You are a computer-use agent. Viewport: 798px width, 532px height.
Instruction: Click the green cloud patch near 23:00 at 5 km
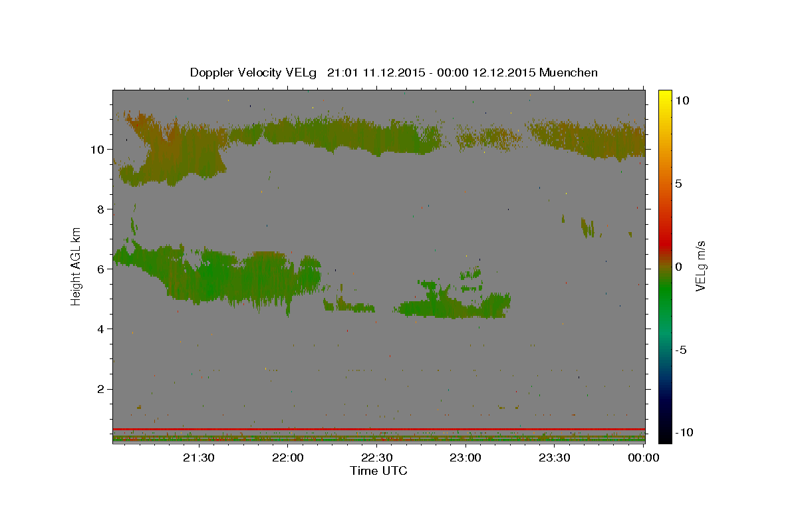(456, 305)
